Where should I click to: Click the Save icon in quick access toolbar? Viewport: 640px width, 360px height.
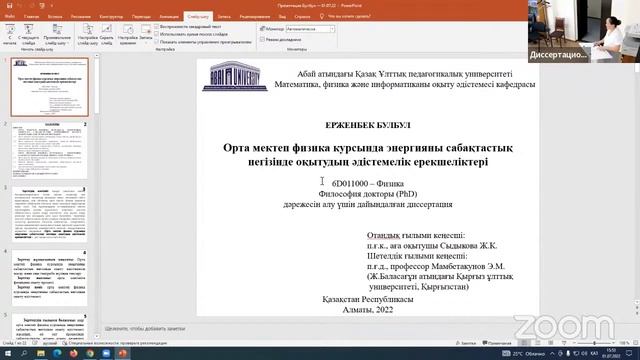click(x=10, y=6)
